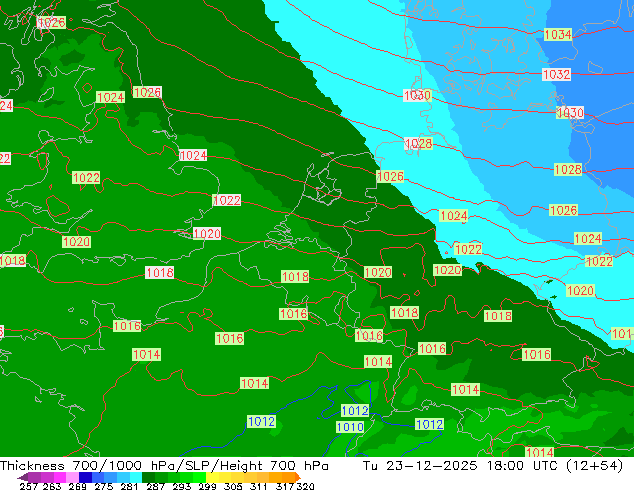This screenshot has width=634, height=490.
Task: Pick the darkest green legend swatch
Action: pos(148,477)
